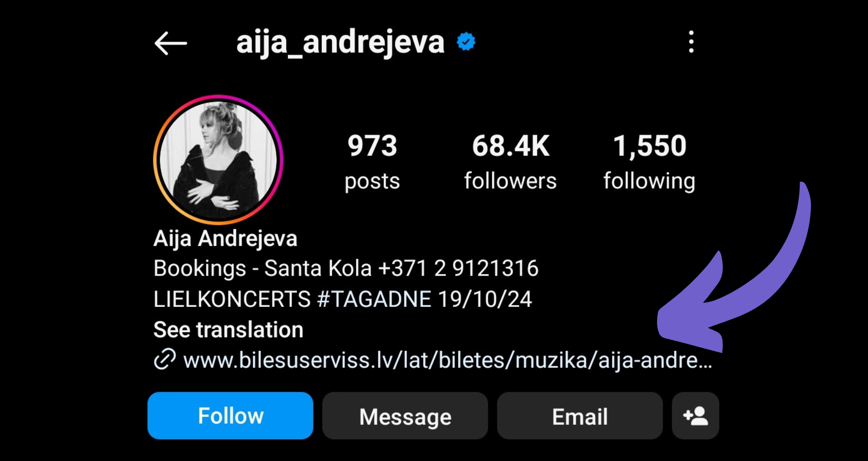Tap the Bookings phone number line
This screenshot has width=868, height=461.
point(346,268)
